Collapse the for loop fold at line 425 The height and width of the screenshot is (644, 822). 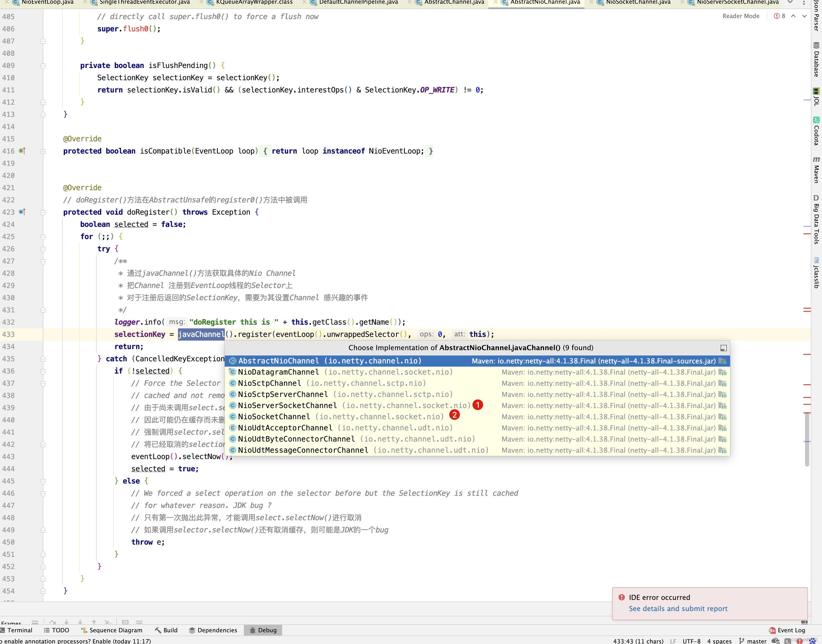pyautogui.click(x=43, y=237)
